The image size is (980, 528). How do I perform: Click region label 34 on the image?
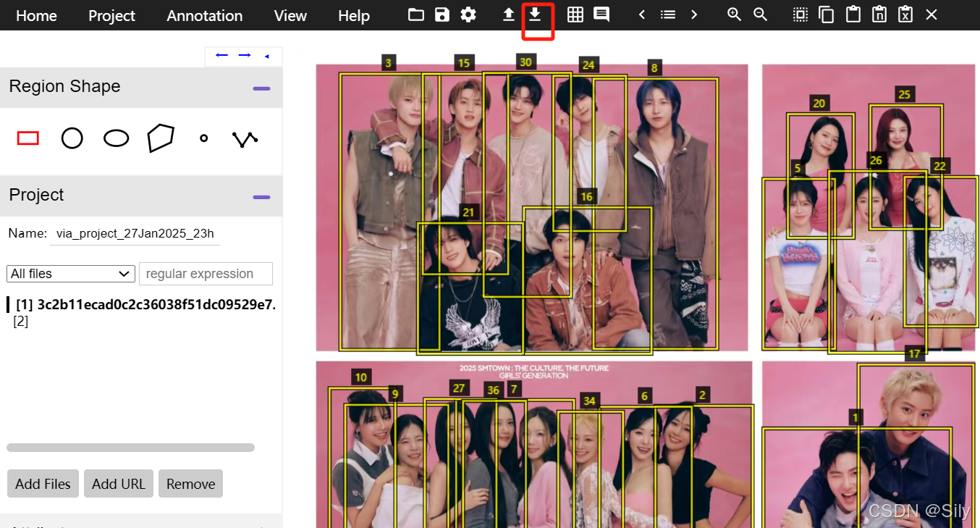click(590, 401)
